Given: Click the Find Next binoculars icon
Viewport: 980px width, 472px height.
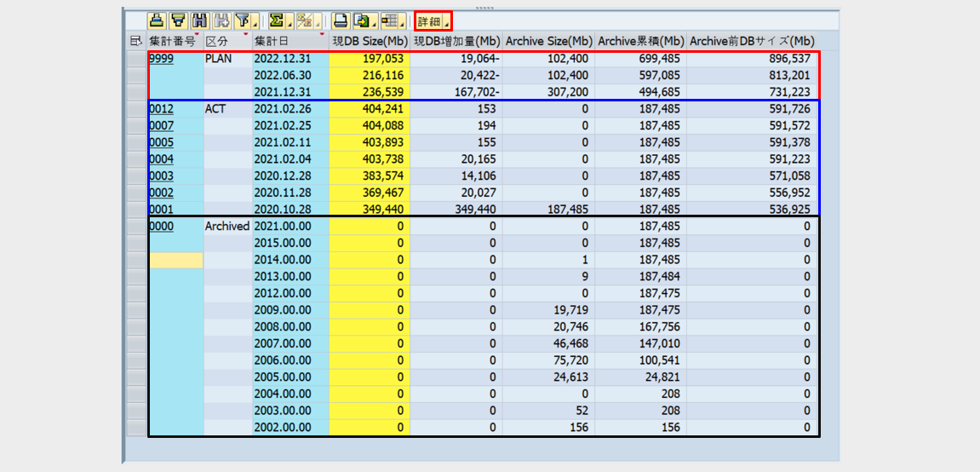Looking at the screenshot, I should point(221,20).
